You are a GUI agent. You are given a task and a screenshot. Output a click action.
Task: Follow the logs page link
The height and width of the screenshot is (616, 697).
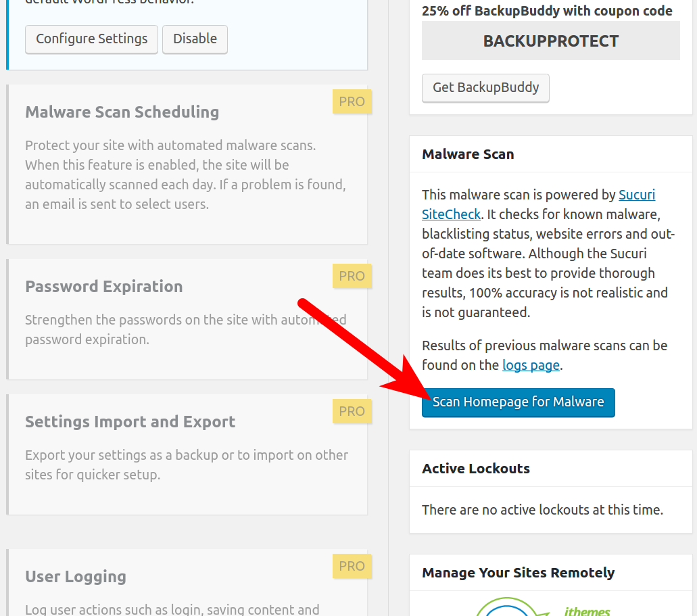pos(531,366)
